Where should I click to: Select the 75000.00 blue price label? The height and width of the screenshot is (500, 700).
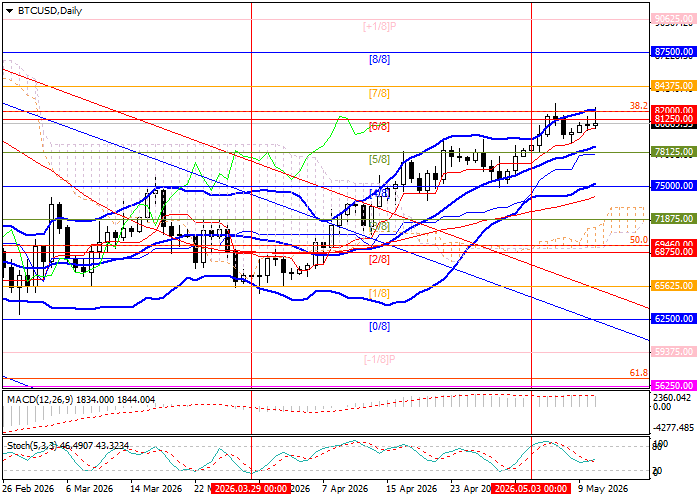tap(674, 186)
